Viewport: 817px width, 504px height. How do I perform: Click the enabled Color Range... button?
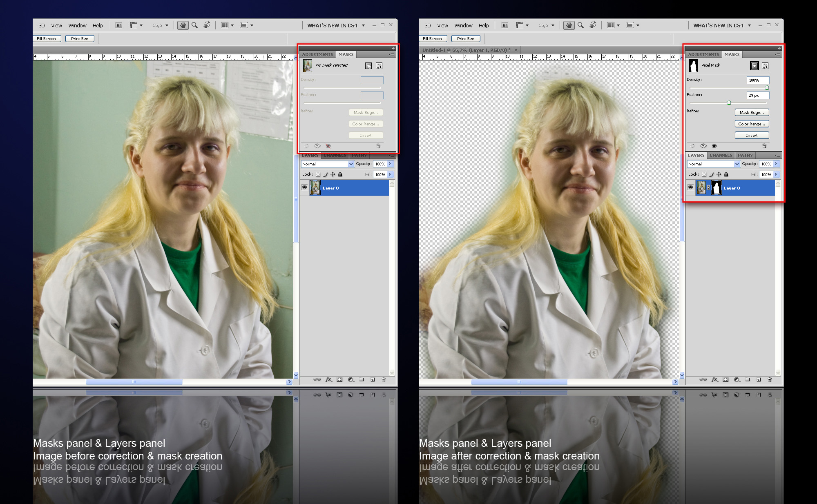click(752, 124)
